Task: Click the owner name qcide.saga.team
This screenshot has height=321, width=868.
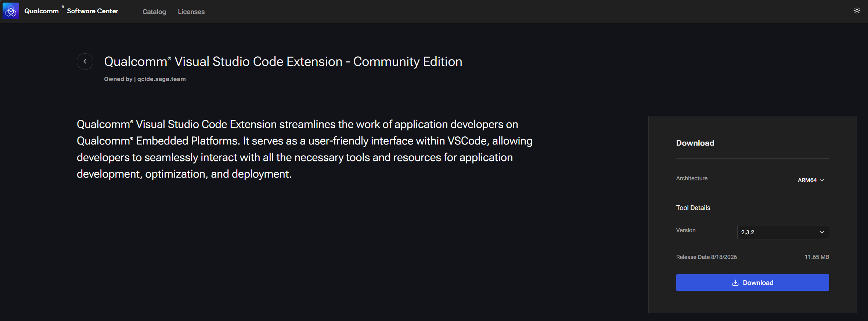Action: pyautogui.click(x=162, y=79)
